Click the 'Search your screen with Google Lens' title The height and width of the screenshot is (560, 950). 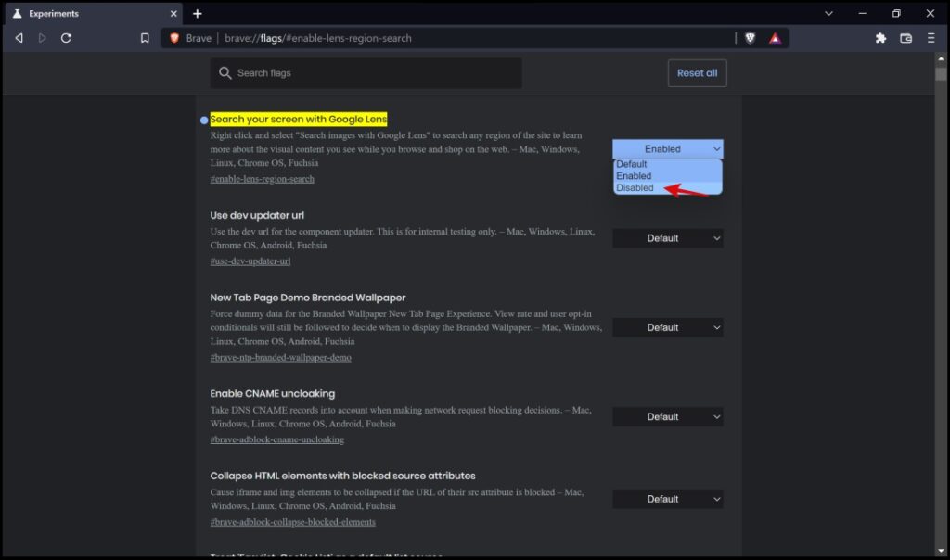pyautogui.click(x=299, y=120)
